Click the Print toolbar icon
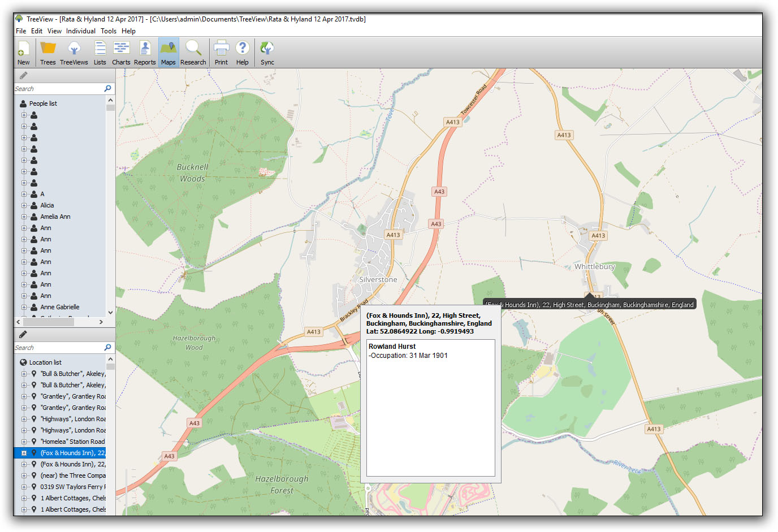The height and width of the screenshot is (532, 778). tap(221, 53)
